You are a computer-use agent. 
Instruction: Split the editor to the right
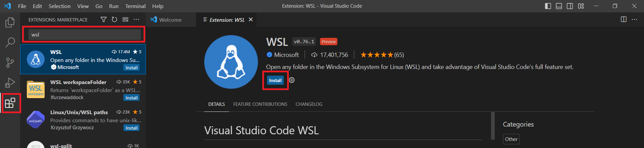[x=624, y=19]
